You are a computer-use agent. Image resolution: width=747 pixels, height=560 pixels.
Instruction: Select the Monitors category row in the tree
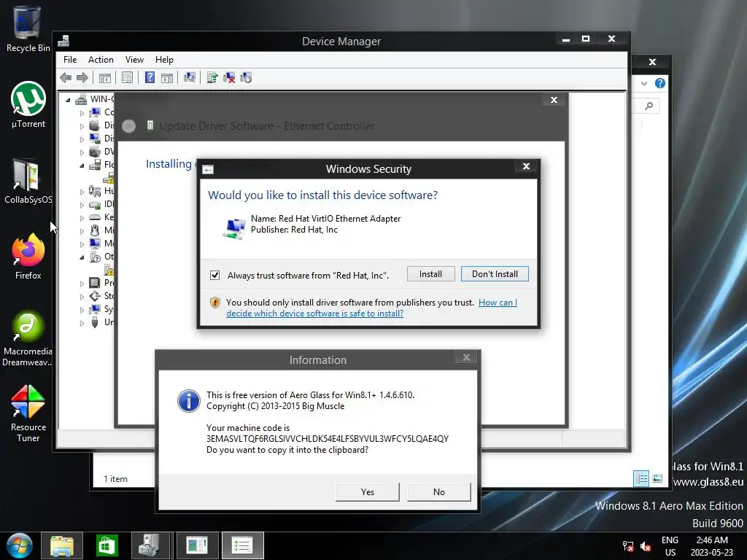[x=102, y=244]
